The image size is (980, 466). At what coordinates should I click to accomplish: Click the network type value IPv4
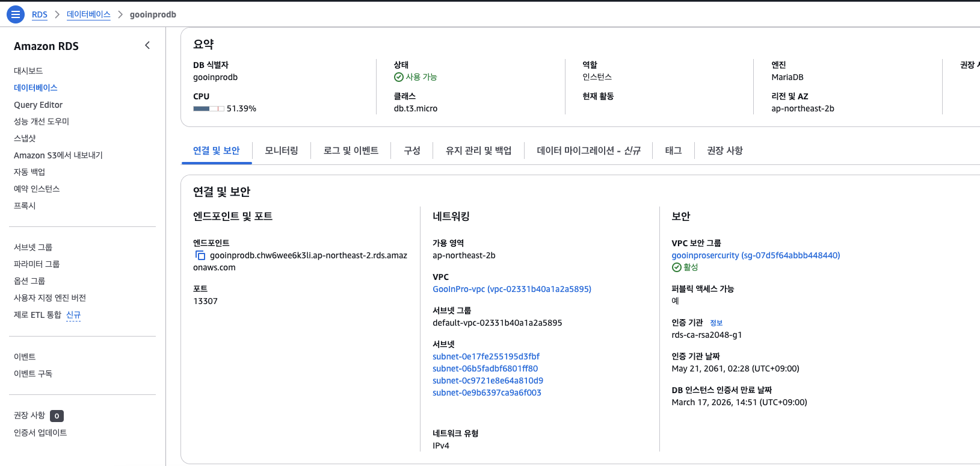[x=441, y=446]
